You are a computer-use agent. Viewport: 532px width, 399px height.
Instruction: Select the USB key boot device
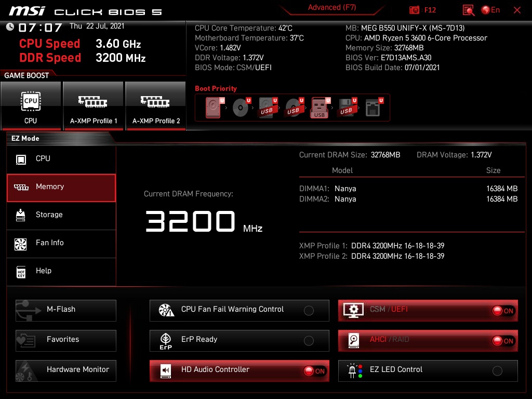coord(320,108)
